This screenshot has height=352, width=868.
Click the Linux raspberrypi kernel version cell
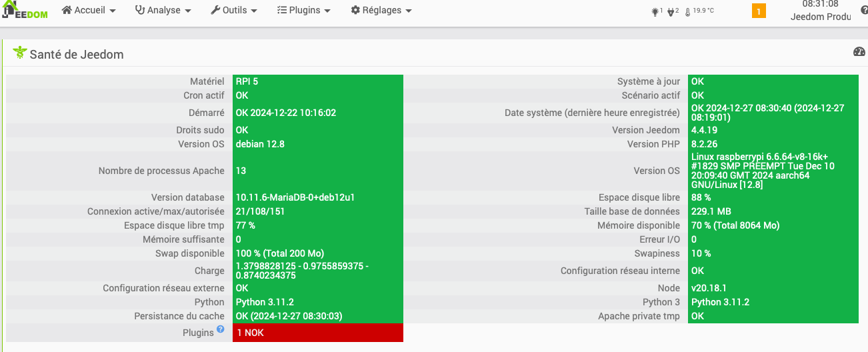[773, 171]
